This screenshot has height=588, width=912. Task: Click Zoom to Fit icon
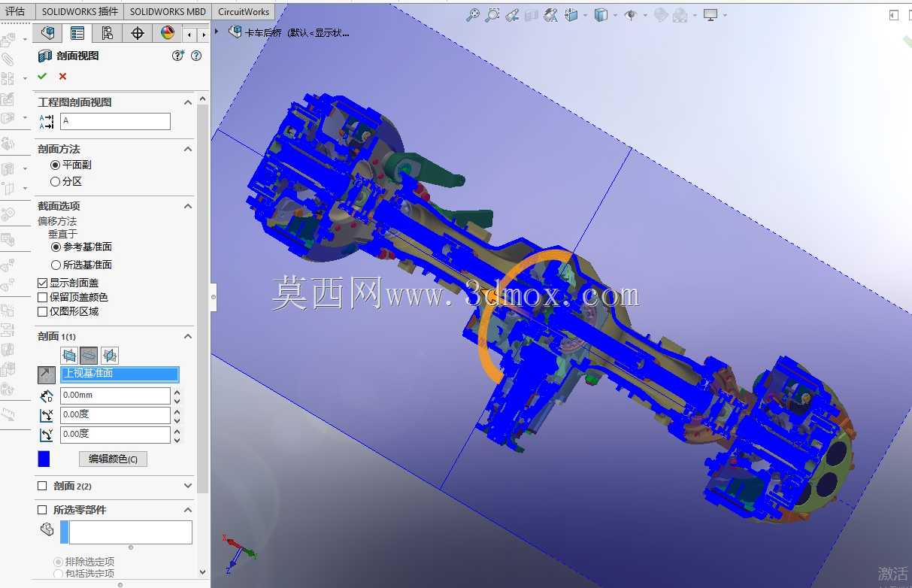tap(473, 14)
